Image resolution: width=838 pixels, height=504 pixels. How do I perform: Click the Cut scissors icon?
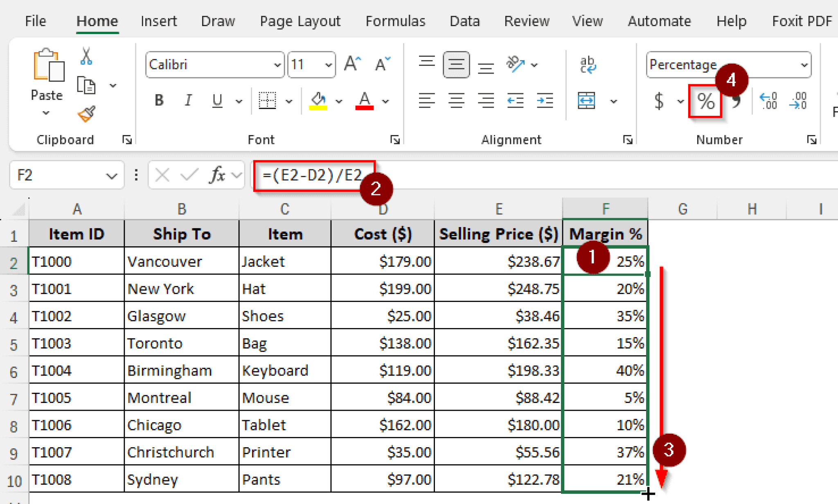(x=86, y=56)
